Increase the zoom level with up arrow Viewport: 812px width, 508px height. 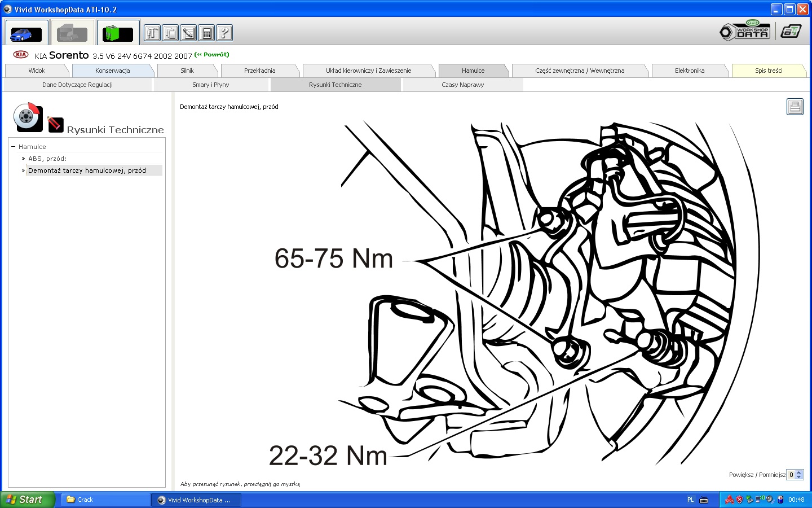click(x=799, y=472)
